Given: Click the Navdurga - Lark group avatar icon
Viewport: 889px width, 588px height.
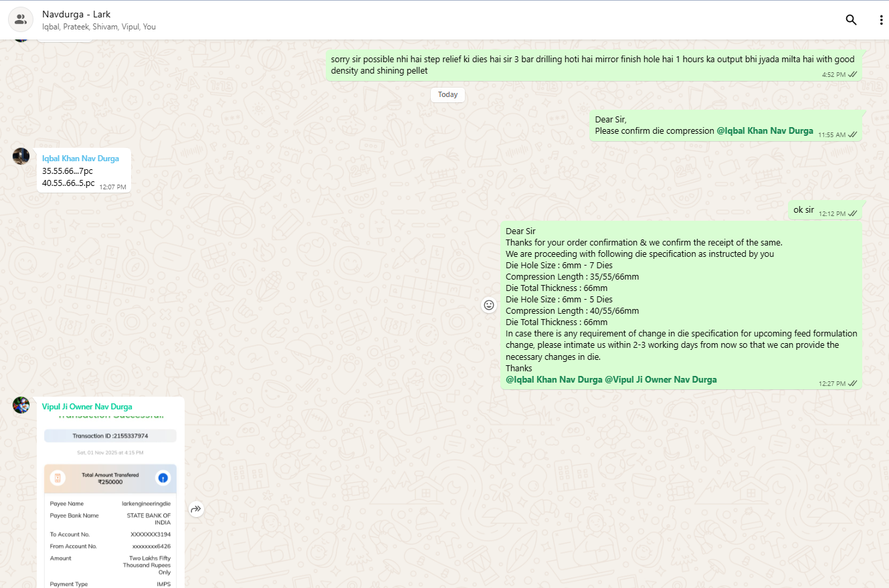Looking at the screenshot, I should coord(21,20).
